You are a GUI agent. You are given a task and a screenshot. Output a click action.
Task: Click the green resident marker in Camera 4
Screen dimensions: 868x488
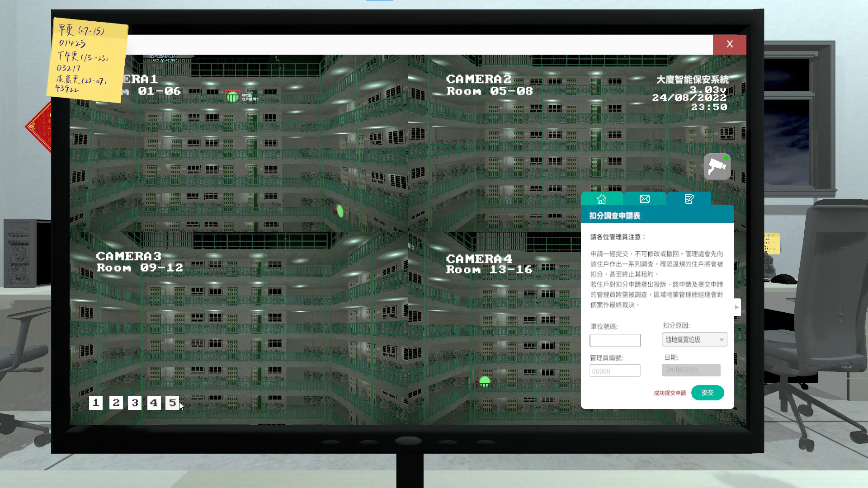pyautogui.click(x=485, y=382)
